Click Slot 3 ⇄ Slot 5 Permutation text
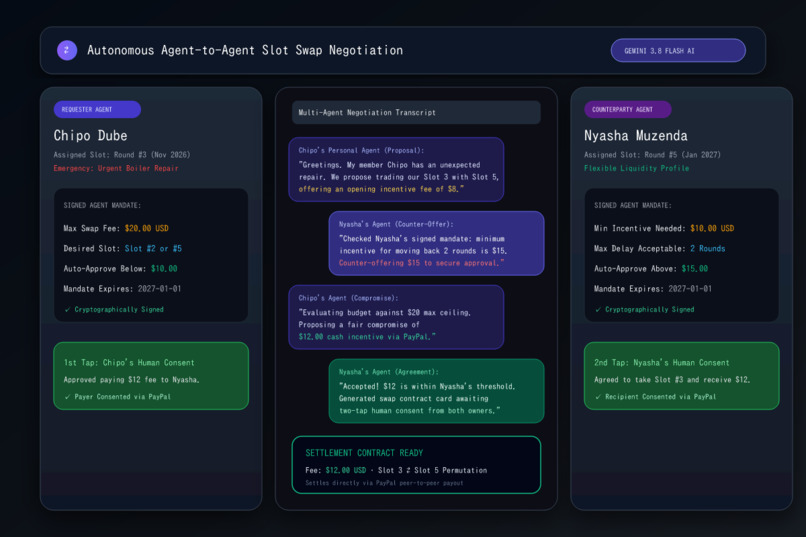 point(432,470)
